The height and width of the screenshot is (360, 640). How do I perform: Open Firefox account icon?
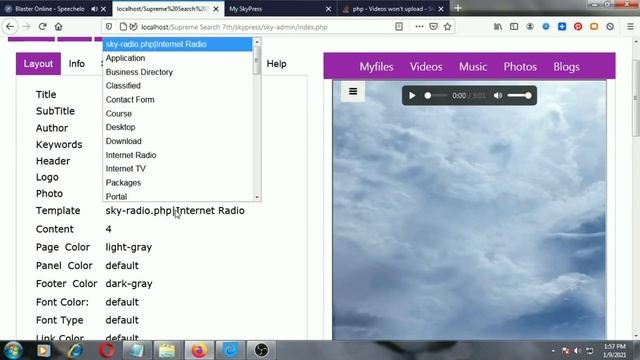pyautogui.click(x=530, y=27)
